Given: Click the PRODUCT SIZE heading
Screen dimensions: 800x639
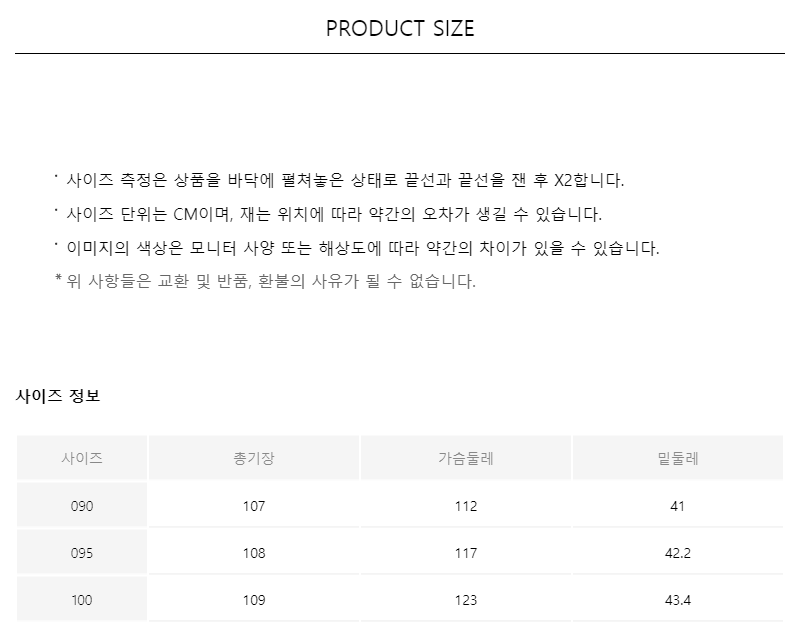Looking at the screenshot, I should [x=400, y=29].
